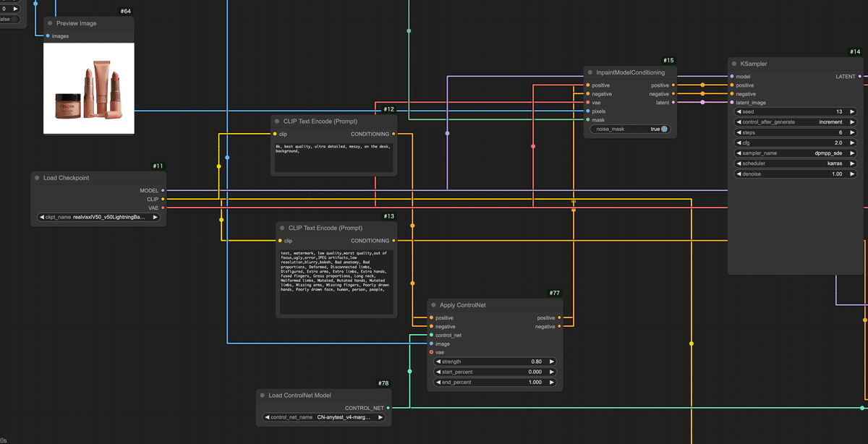Viewport: 868px width, 444px height.
Task: Click the vae input port on Apply ControlNet
Action: (431, 353)
